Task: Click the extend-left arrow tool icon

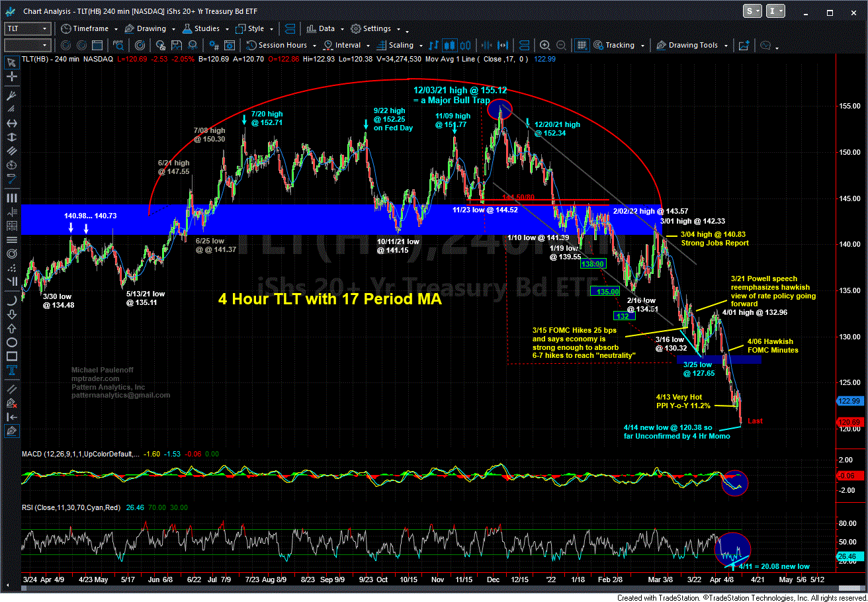Action: coord(11,419)
